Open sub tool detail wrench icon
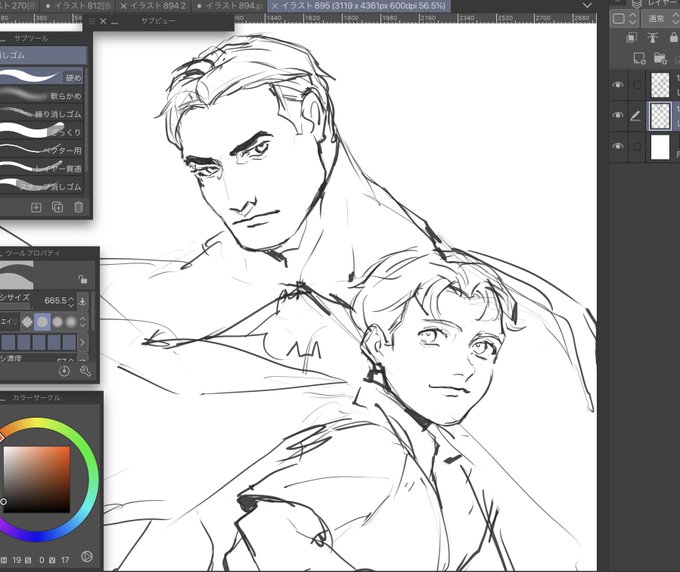 [85, 371]
